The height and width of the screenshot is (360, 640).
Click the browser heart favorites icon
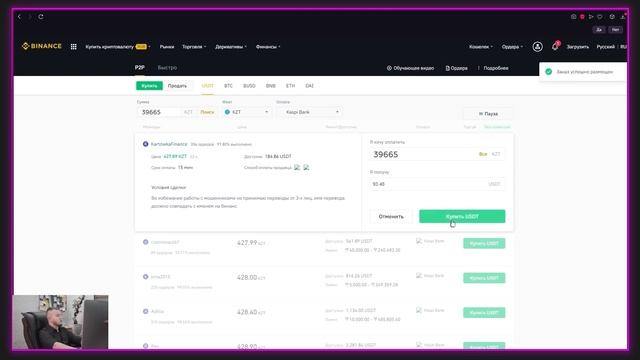(x=600, y=17)
